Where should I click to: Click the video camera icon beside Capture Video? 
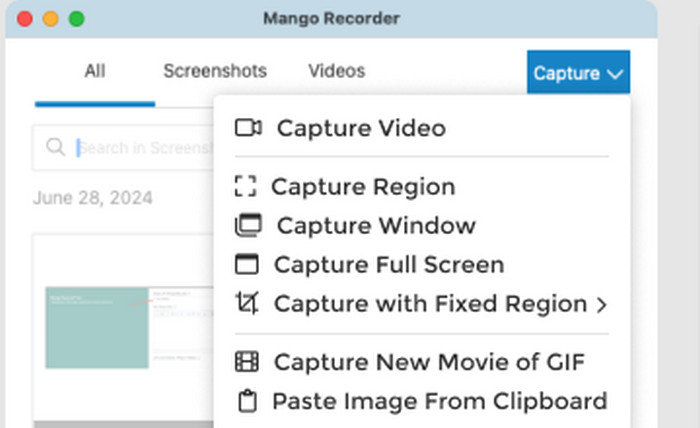(247, 128)
